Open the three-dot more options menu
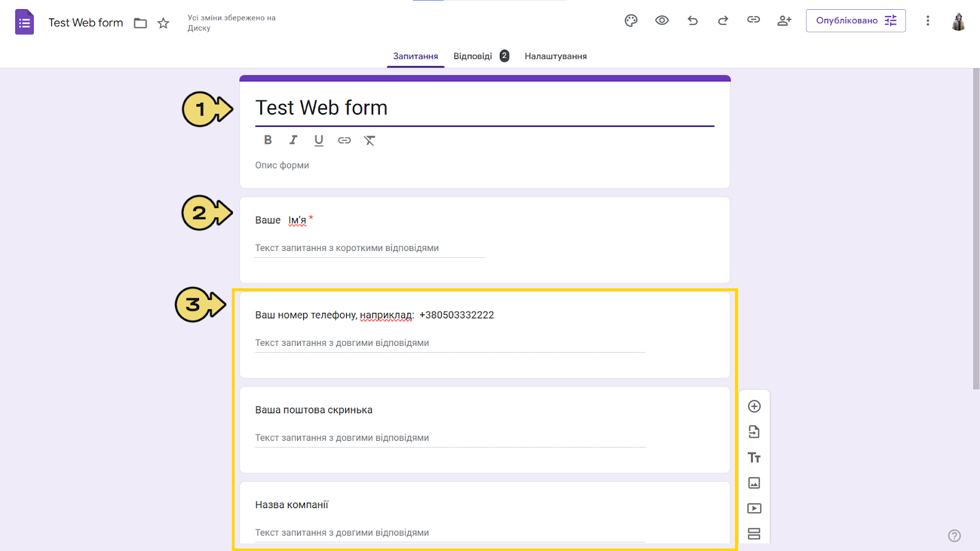Screen dimensions: 980x551 click(x=927, y=20)
